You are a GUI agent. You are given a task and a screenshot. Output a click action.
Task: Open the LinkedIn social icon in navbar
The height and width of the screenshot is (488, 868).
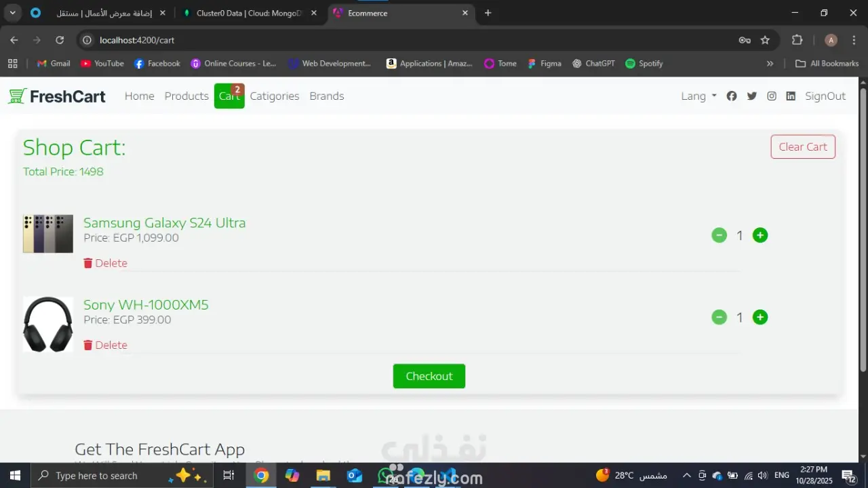[791, 96]
